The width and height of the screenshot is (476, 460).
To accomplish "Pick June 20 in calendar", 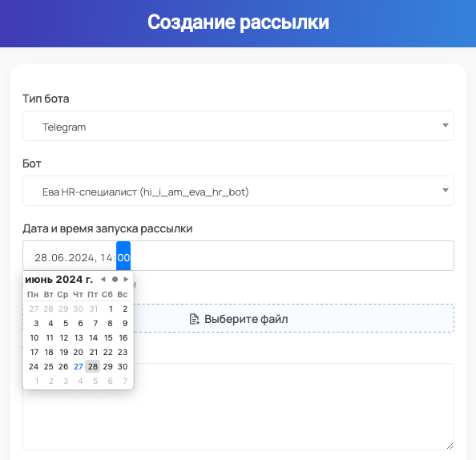I will point(78,352).
